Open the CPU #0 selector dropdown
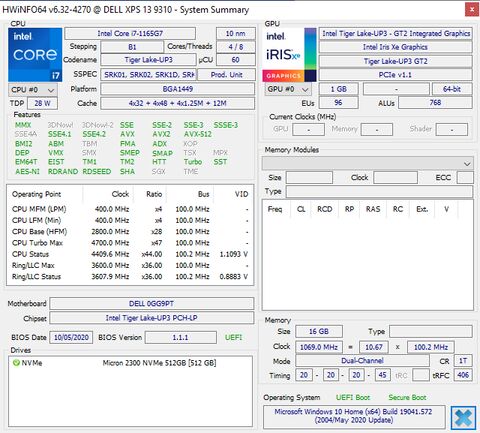The image size is (480, 433). 33,90
